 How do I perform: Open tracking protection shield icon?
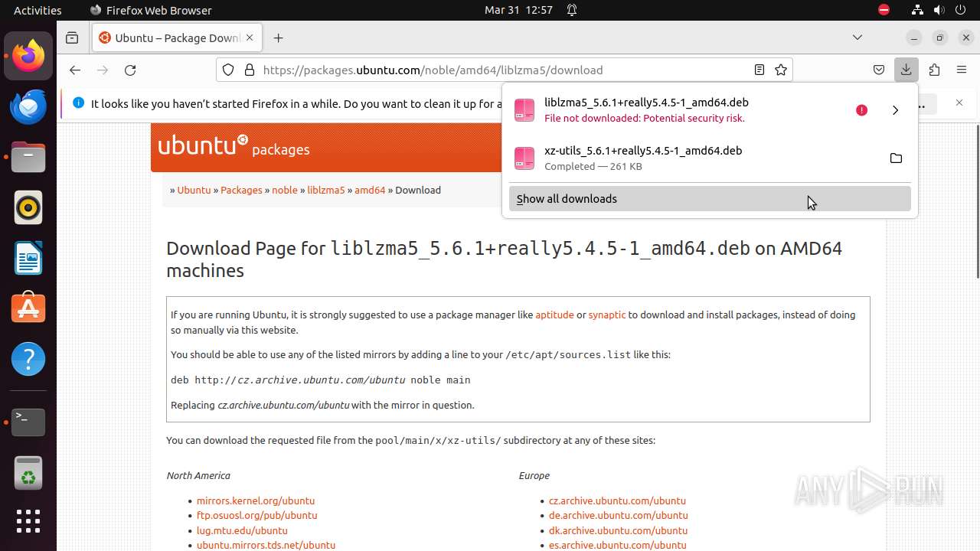[x=228, y=70]
